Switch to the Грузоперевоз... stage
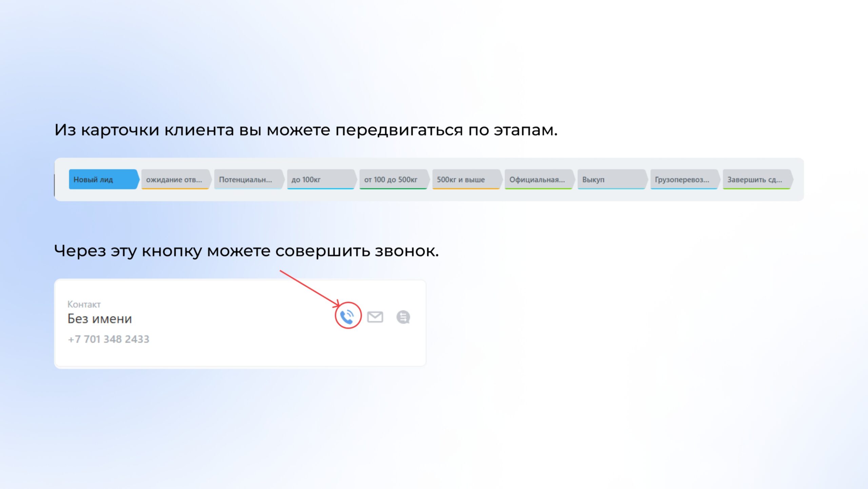This screenshot has width=868, height=489. (685, 180)
